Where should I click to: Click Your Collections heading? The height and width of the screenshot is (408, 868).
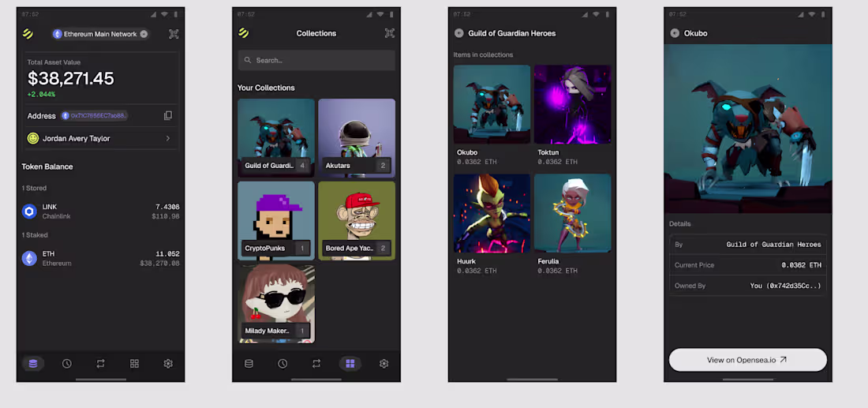[266, 88]
